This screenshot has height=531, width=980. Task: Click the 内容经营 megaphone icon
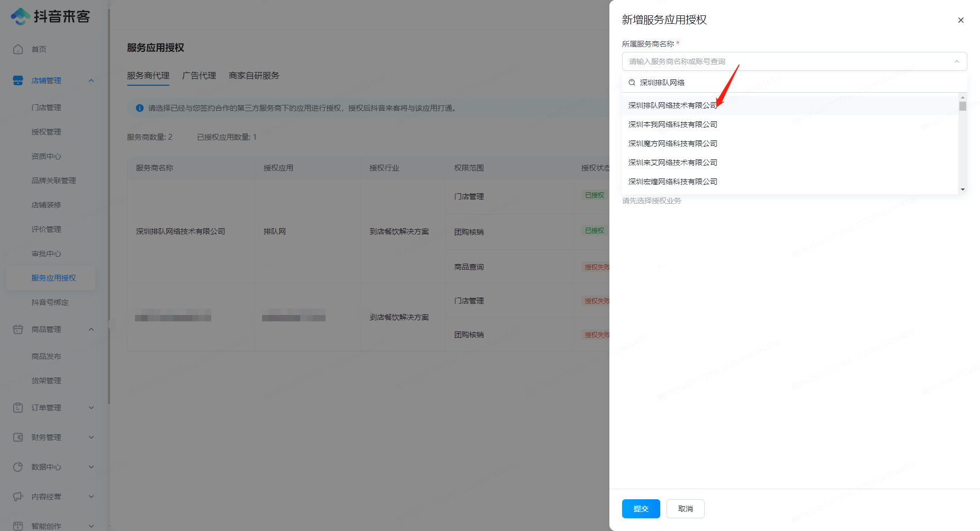(18, 497)
